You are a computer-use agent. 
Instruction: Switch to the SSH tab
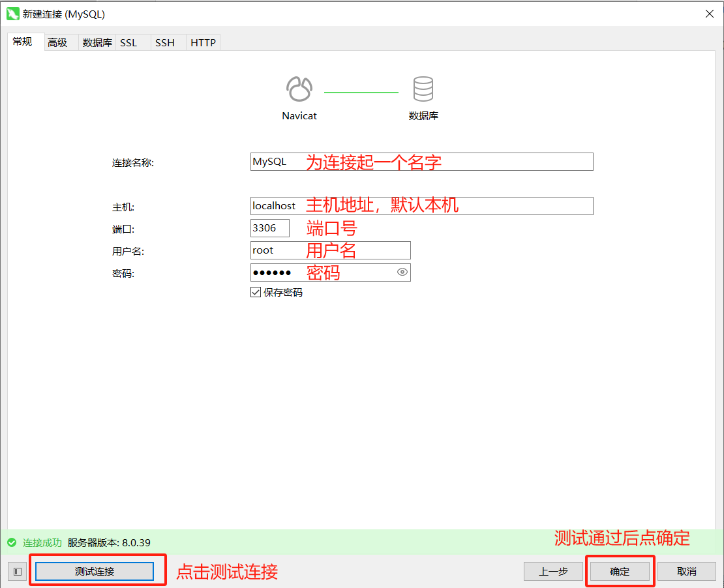pyautogui.click(x=168, y=42)
